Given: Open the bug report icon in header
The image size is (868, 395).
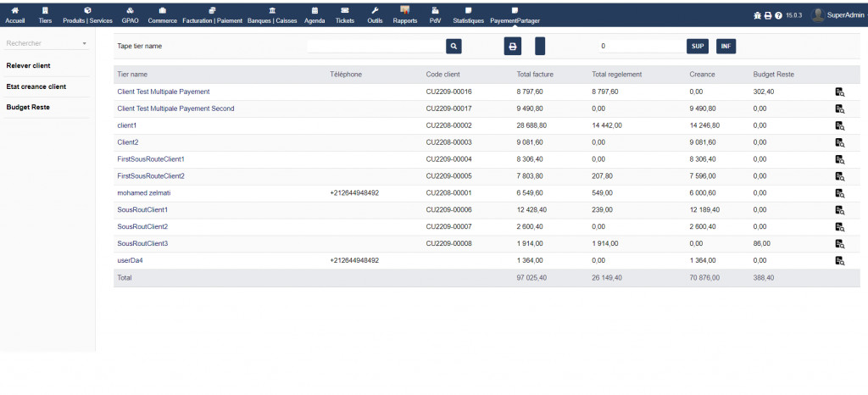Looking at the screenshot, I should [758, 15].
